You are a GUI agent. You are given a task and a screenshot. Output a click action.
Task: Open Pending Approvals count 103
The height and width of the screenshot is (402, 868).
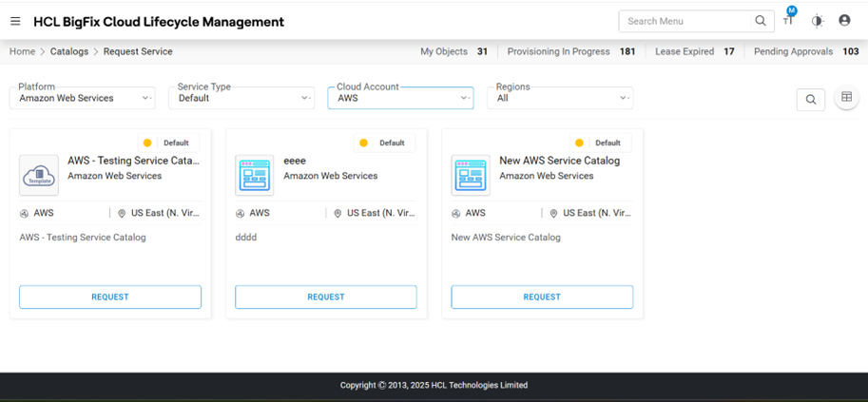pos(806,51)
